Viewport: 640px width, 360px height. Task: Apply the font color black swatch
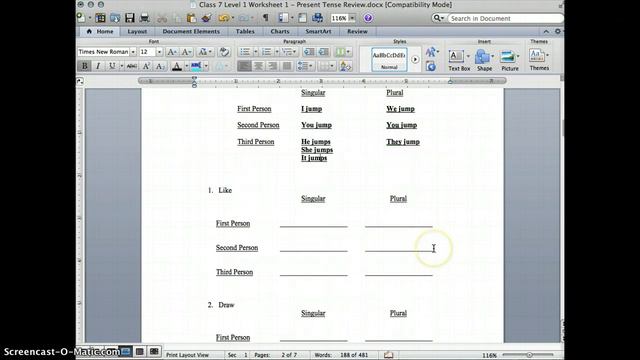click(177, 66)
